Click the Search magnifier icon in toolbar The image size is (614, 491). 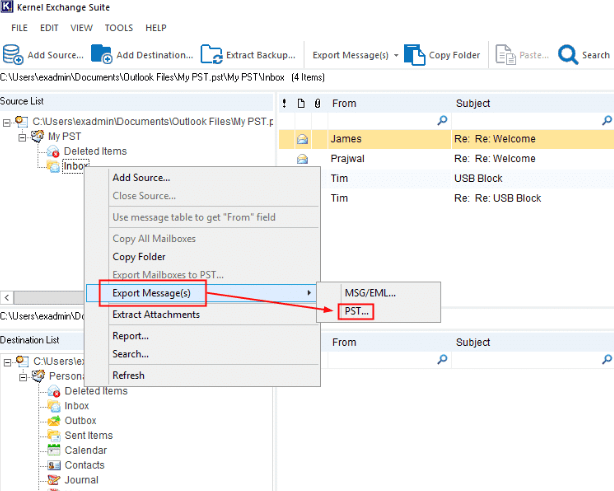[568, 55]
